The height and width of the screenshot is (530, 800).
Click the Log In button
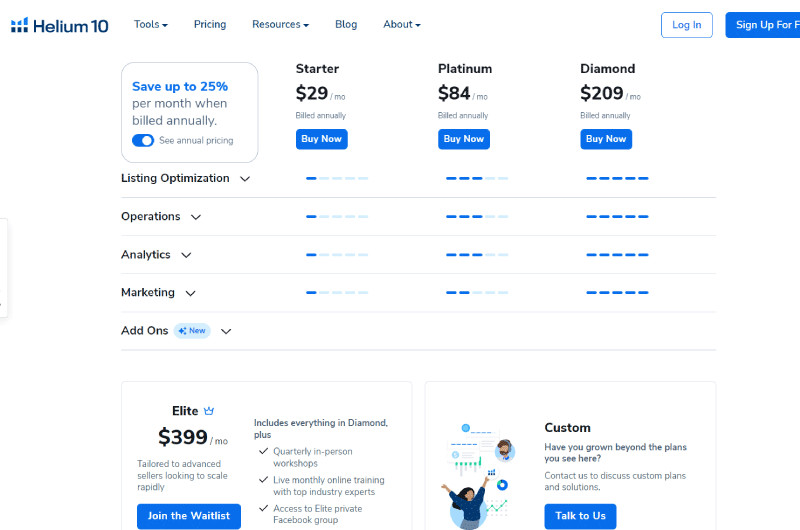click(687, 25)
